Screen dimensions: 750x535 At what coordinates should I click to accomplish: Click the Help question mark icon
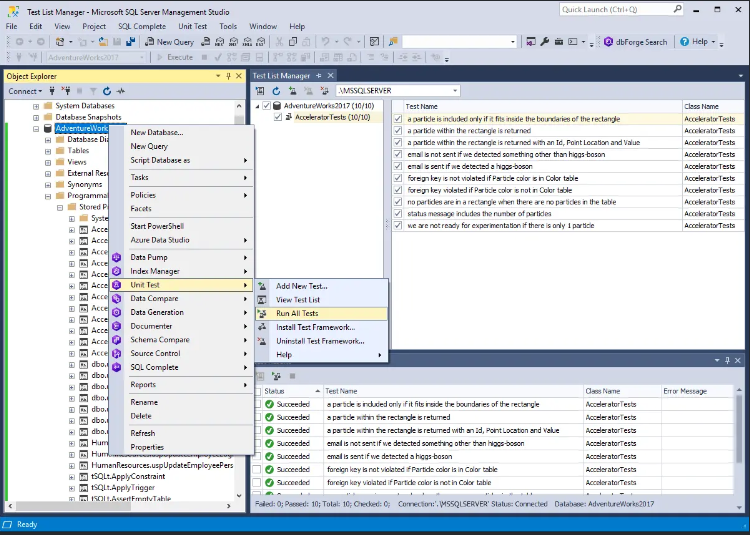coord(684,42)
